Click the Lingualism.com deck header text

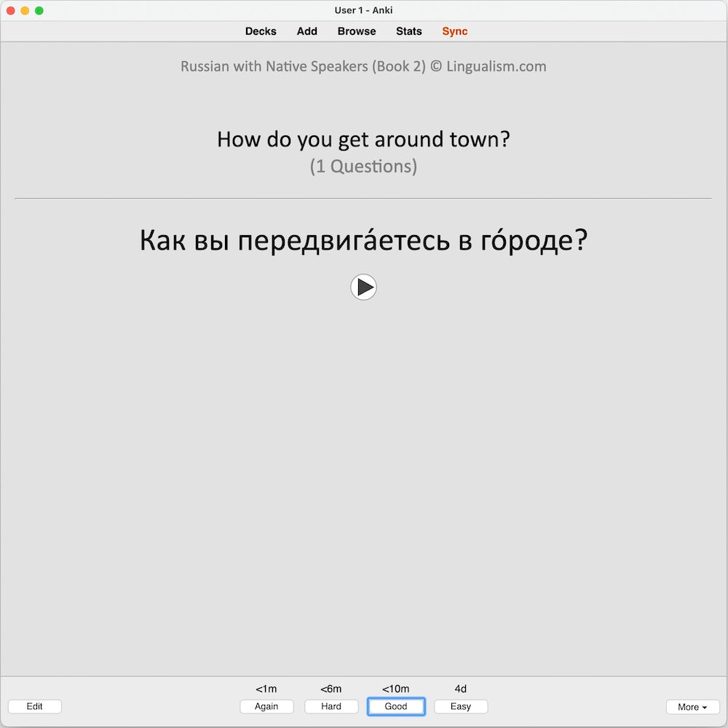click(x=363, y=66)
